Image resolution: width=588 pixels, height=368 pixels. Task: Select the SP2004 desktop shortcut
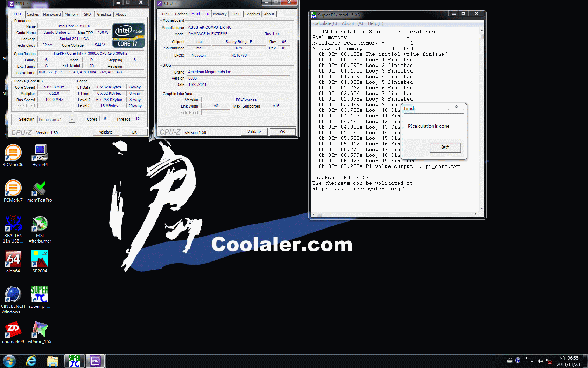tap(40, 261)
